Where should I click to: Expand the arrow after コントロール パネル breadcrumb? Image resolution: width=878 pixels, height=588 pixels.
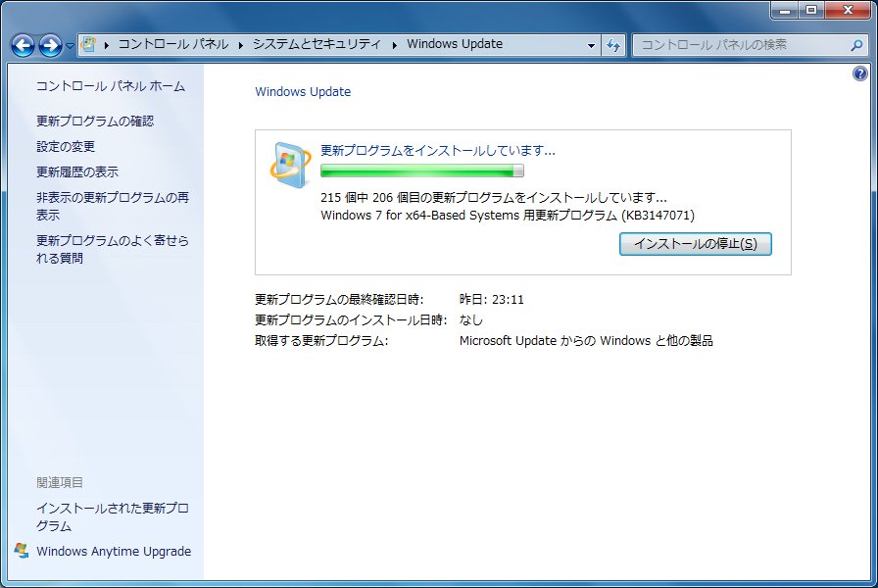(241, 45)
